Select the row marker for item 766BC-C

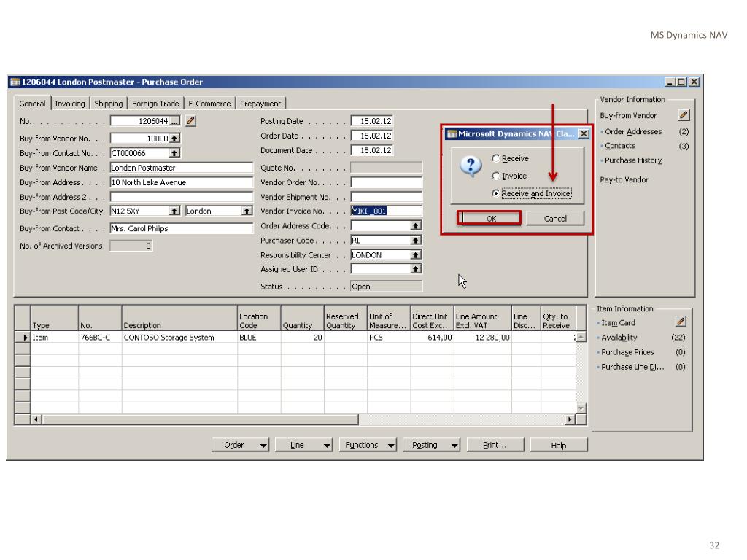[x=23, y=337]
